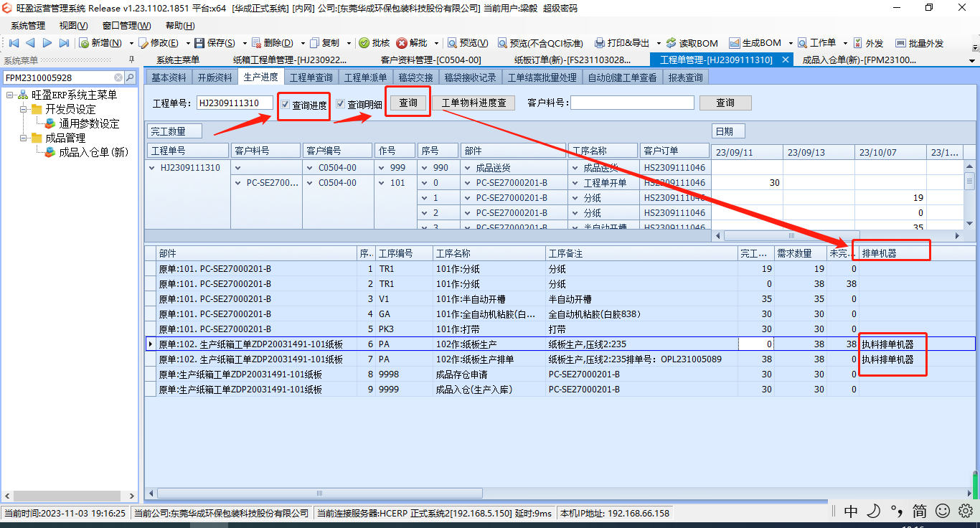980x528 pixels.
Task: Open the 系统管理 menu
Action: pyautogui.click(x=28, y=26)
